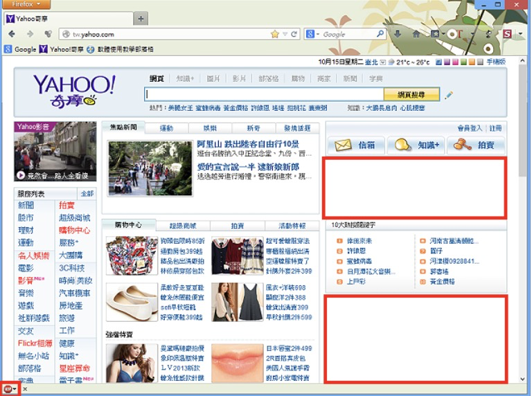Open the dropdown arrow beside the S extension icon
The image size is (532, 396).
point(521,33)
